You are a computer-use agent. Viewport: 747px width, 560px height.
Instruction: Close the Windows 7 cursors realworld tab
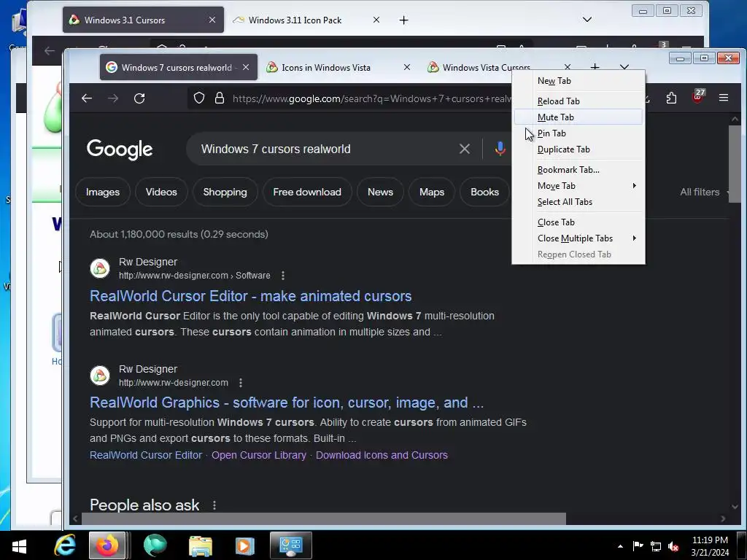246,68
